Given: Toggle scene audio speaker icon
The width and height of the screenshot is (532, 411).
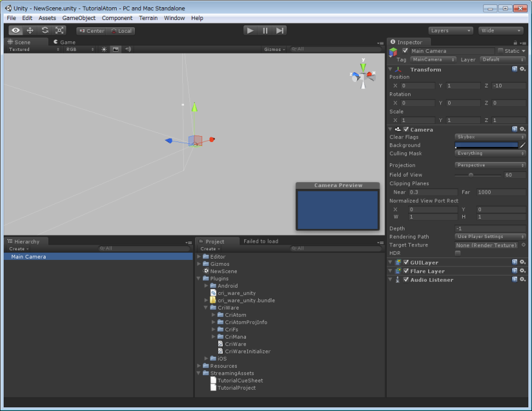Looking at the screenshot, I should click(128, 50).
